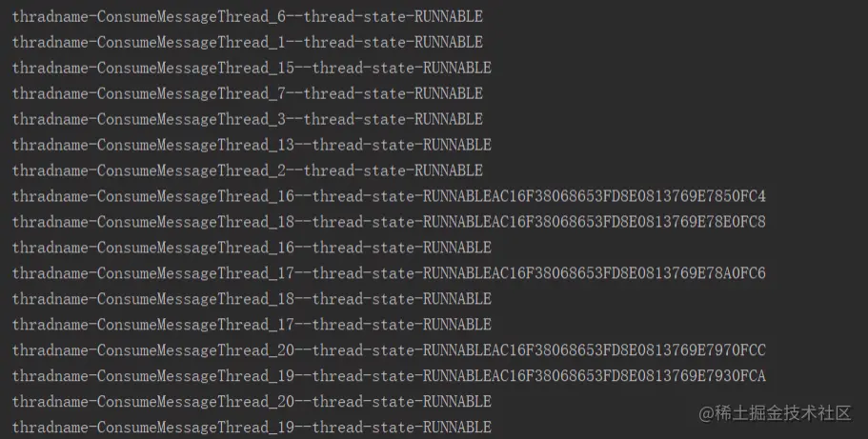Click message ID ending in E7850FC4
868x439 pixels.
pos(629,196)
